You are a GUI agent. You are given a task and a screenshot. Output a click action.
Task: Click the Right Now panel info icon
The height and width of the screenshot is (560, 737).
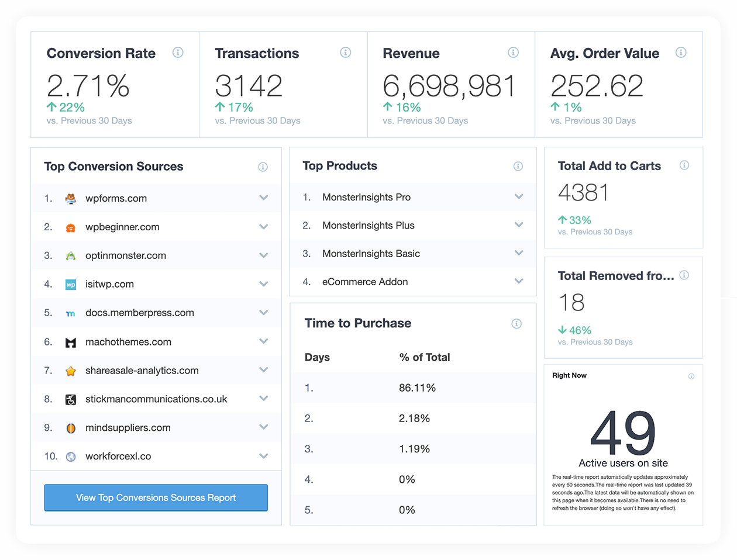[x=692, y=376]
